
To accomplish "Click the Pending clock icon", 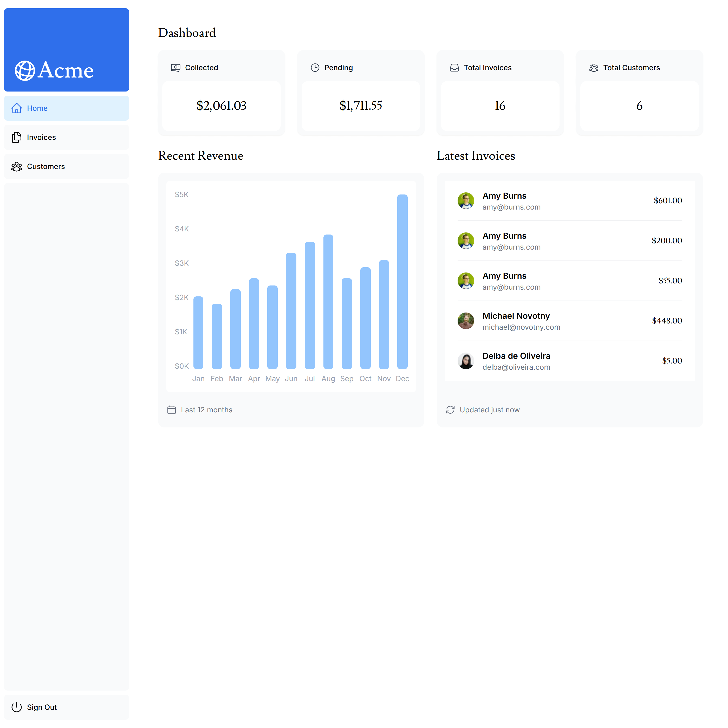I will click(x=315, y=68).
